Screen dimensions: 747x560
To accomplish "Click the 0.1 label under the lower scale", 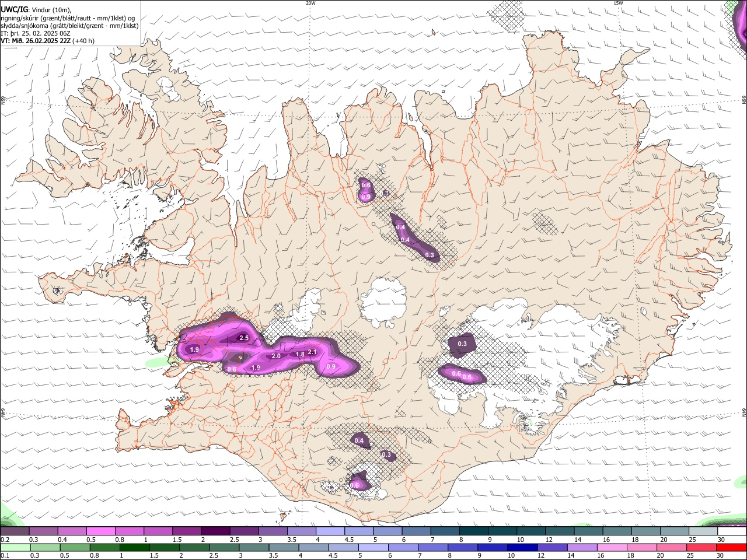I will (x=5, y=556).
